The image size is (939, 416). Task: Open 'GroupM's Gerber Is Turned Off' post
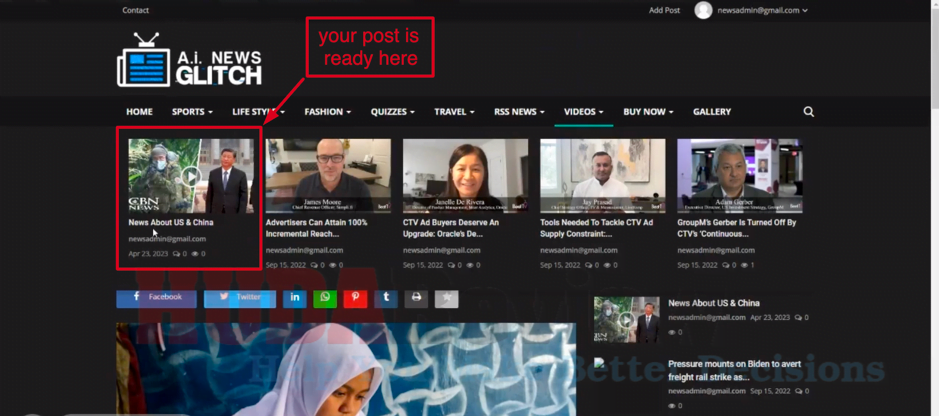pyautogui.click(x=737, y=228)
